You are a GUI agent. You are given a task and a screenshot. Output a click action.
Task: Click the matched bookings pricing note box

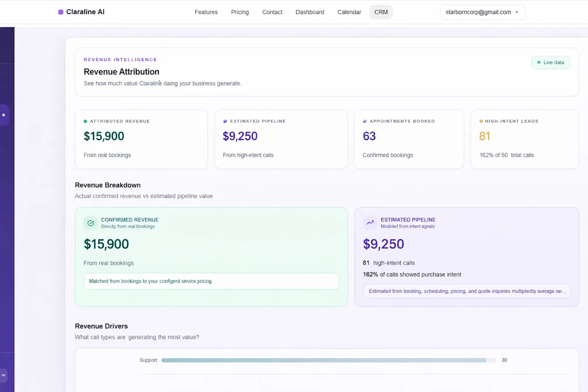(211, 281)
